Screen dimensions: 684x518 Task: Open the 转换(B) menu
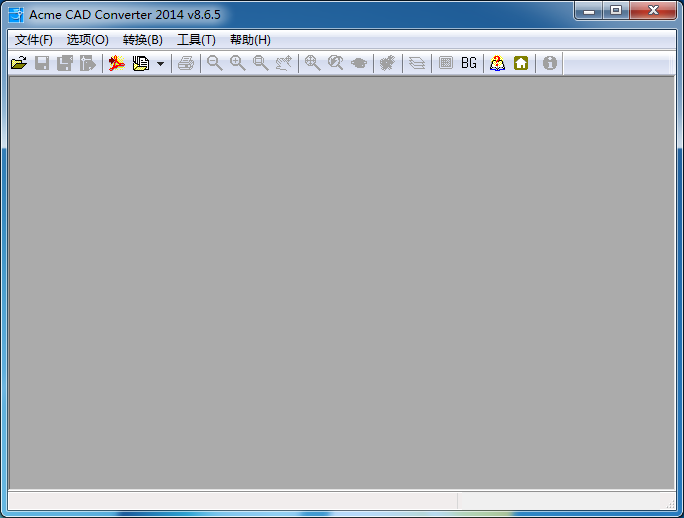coord(142,40)
